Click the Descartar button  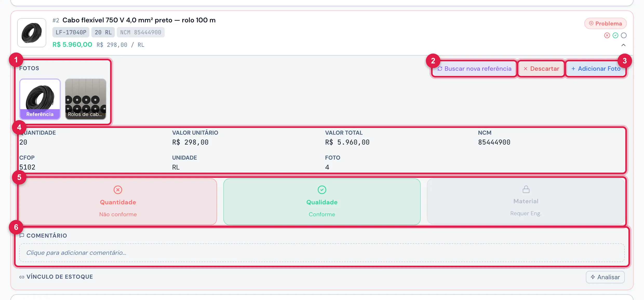(x=541, y=69)
